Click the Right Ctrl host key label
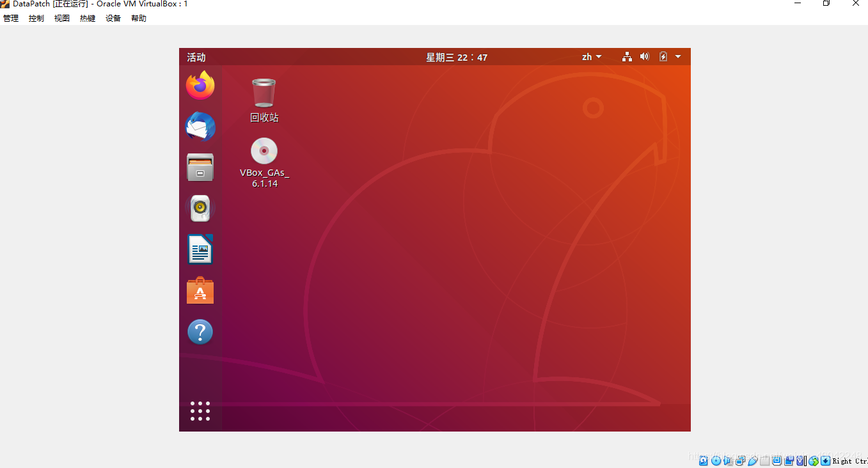The image size is (868, 468). (x=850, y=461)
